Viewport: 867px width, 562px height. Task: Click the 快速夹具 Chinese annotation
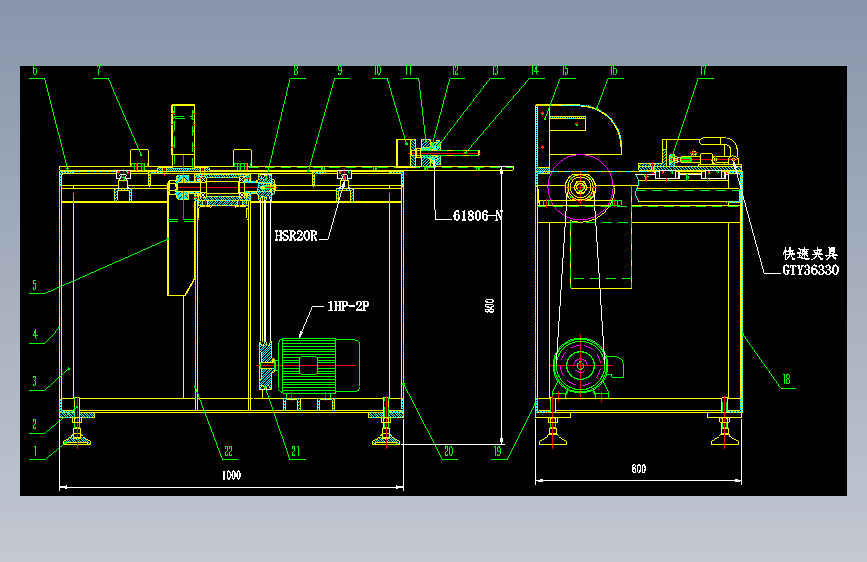[x=810, y=254]
